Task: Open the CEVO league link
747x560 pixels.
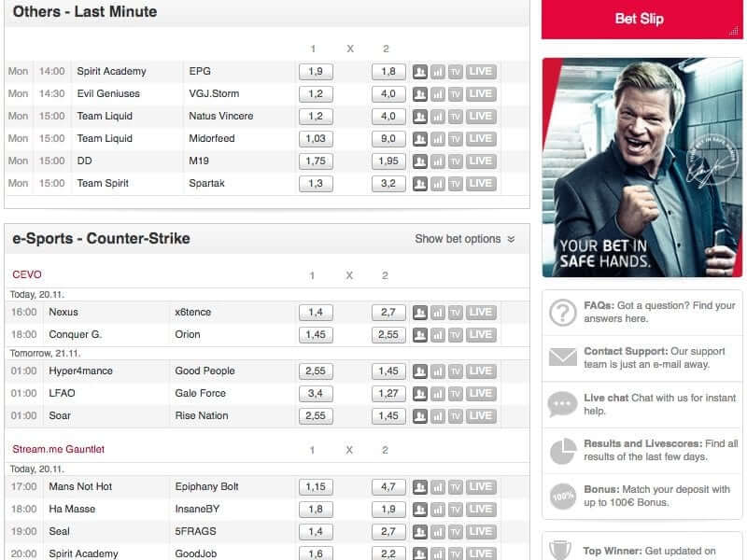Action: 27,274
